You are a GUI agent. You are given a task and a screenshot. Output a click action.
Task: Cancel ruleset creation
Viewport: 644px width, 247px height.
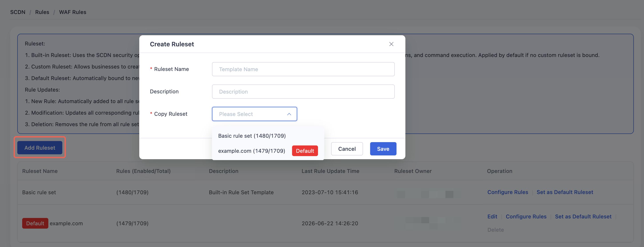point(347,149)
